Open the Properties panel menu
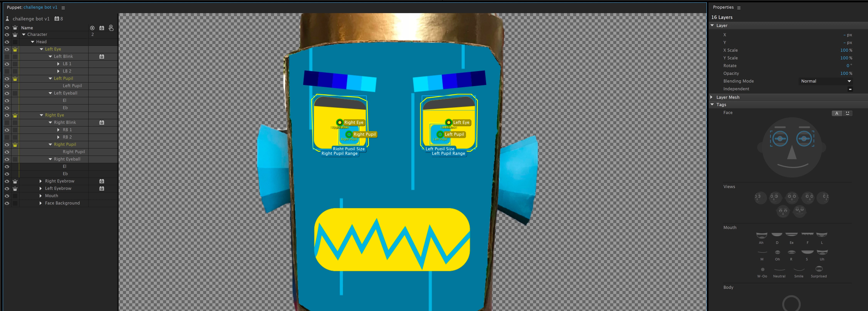The height and width of the screenshot is (311, 868). [739, 7]
